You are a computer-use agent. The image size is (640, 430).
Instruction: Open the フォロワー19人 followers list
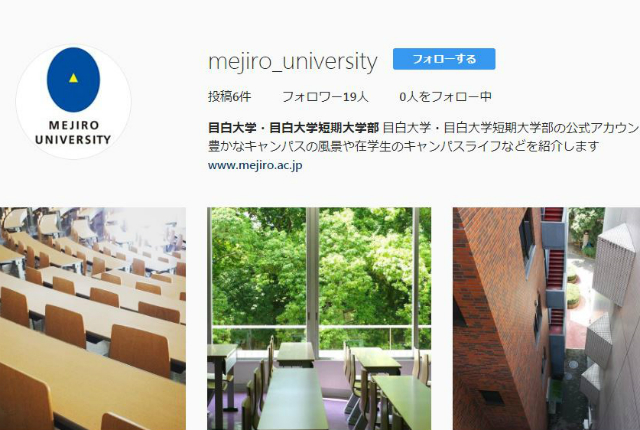tap(325, 97)
